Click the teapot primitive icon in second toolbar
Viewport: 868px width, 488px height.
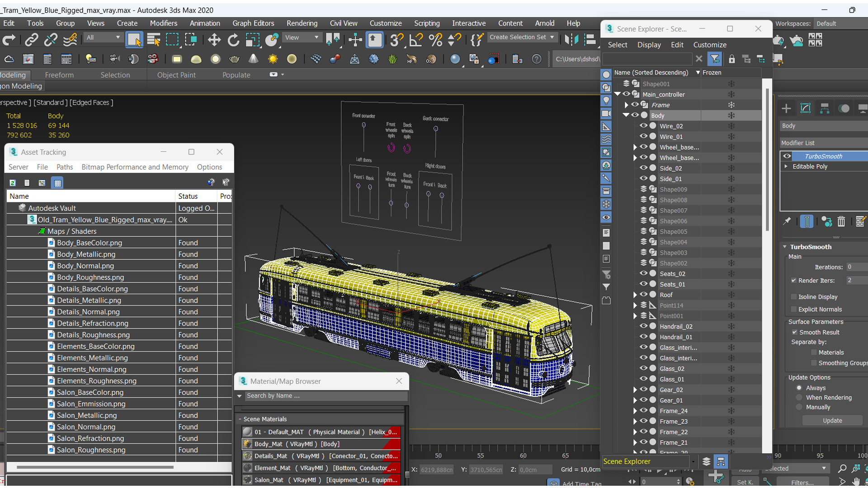[x=234, y=59]
